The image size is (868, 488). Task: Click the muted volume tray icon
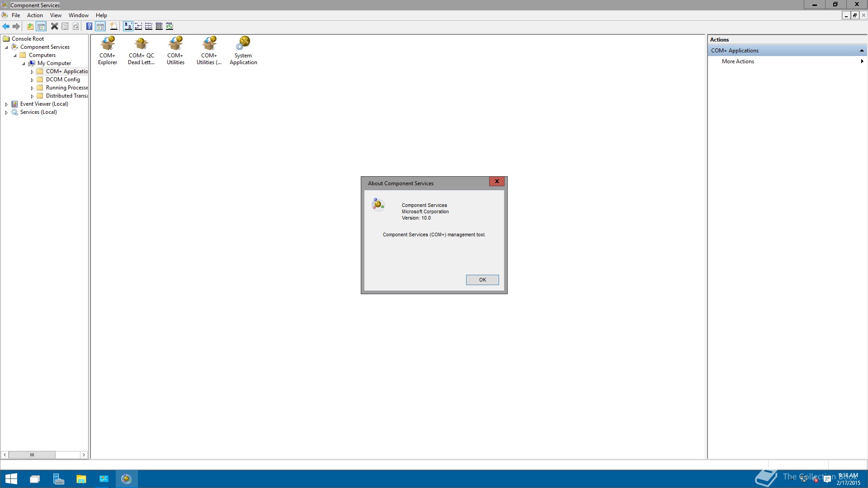pyautogui.click(x=815, y=479)
